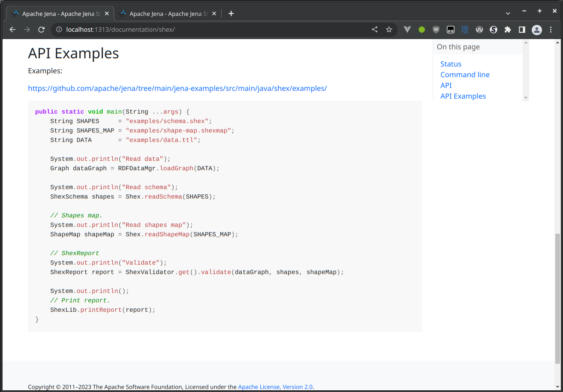Switch to the first Apache Jena tab
563x392 pixels.
[x=60, y=14]
